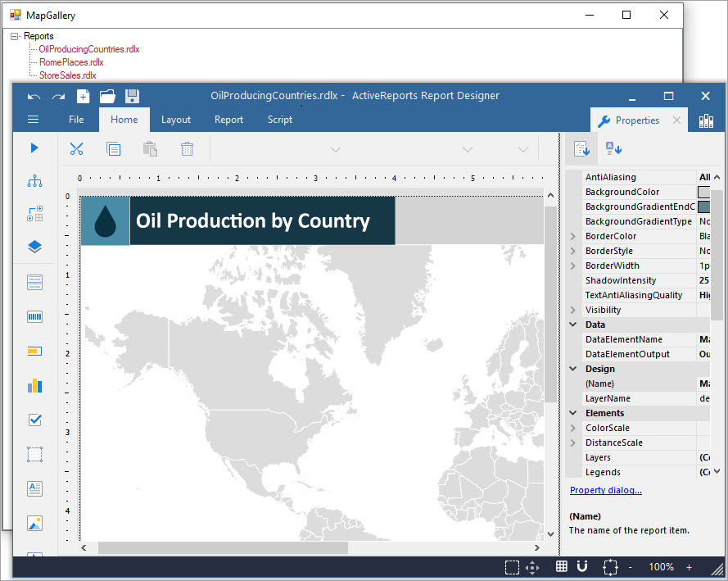
Task: Expand the BorderColor property
Action: point(573,236)
